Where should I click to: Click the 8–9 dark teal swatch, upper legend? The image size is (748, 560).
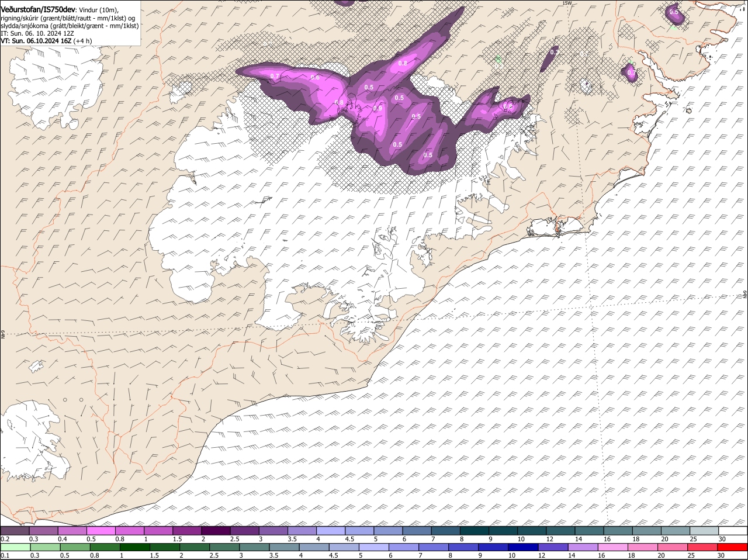[474, 531]
